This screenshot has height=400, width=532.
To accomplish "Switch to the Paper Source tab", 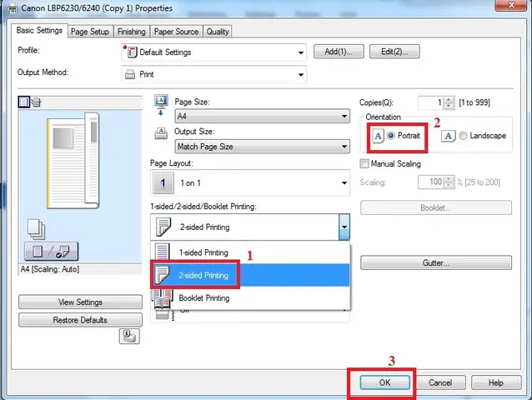I will click(176, 32).
